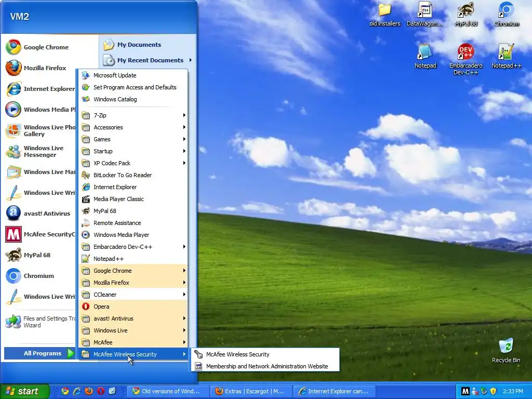
Task: Select Notepad desktop shortcut
Action: (x=425, y=56)
